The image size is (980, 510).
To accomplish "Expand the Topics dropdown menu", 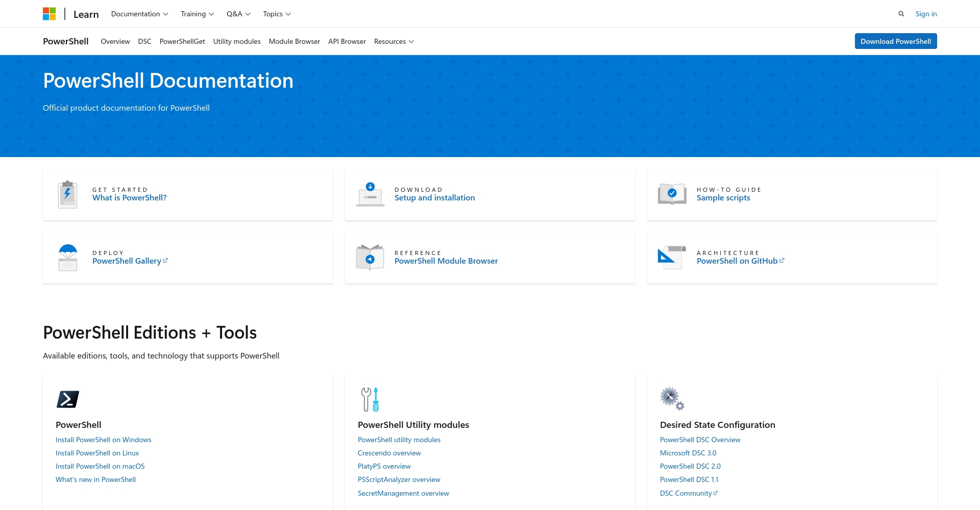I will (277, 14).
